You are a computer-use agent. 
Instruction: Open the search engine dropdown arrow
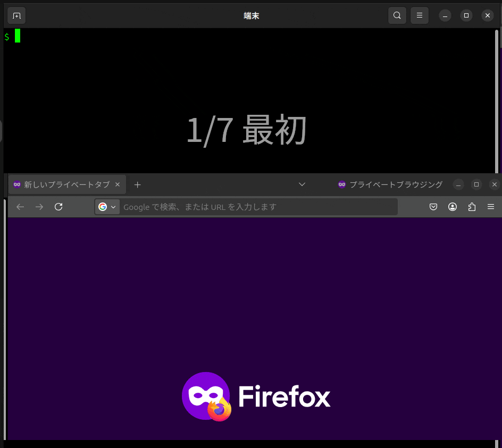coord(113,207)
